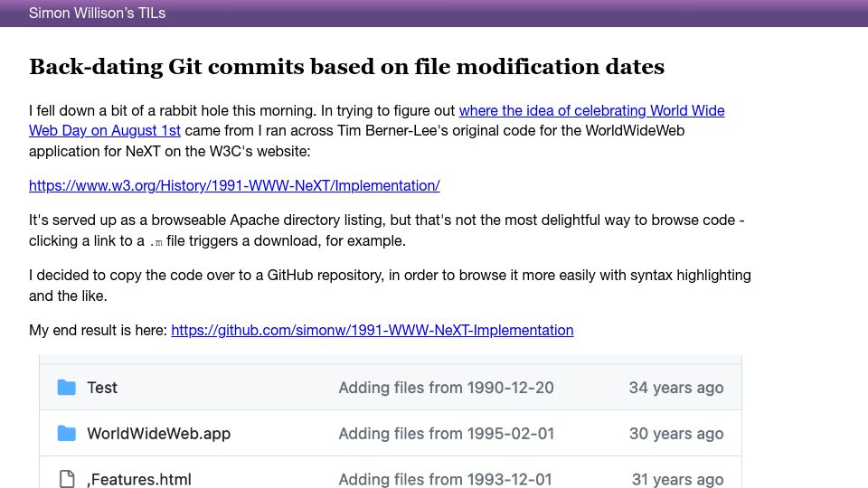Click the WorldWideWeb.app folder icon
The width and height of the screenshot is (868, 488).
coord(66,433)
